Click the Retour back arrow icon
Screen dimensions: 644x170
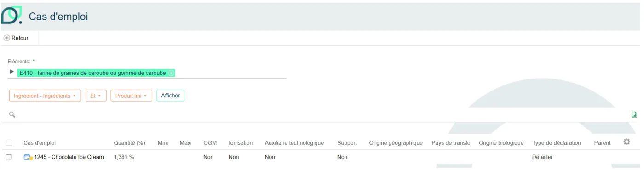pos(6,38)
